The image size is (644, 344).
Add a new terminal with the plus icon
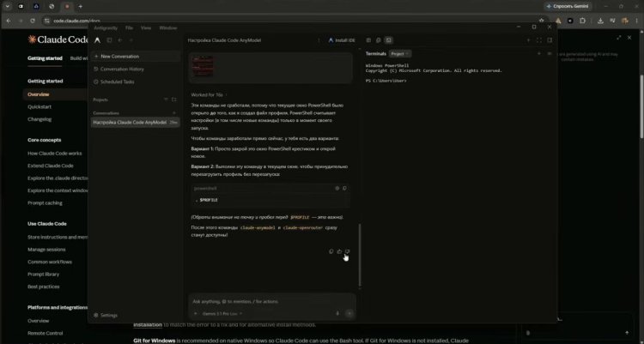pos(539,54)
